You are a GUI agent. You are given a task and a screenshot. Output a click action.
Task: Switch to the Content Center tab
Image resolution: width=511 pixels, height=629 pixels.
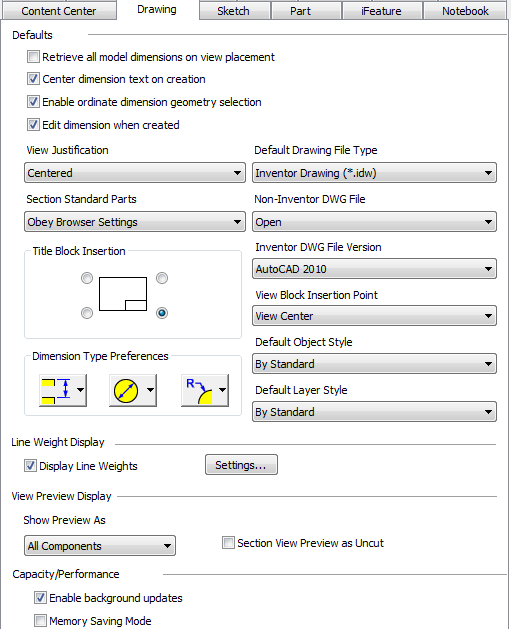pos(59,11)
